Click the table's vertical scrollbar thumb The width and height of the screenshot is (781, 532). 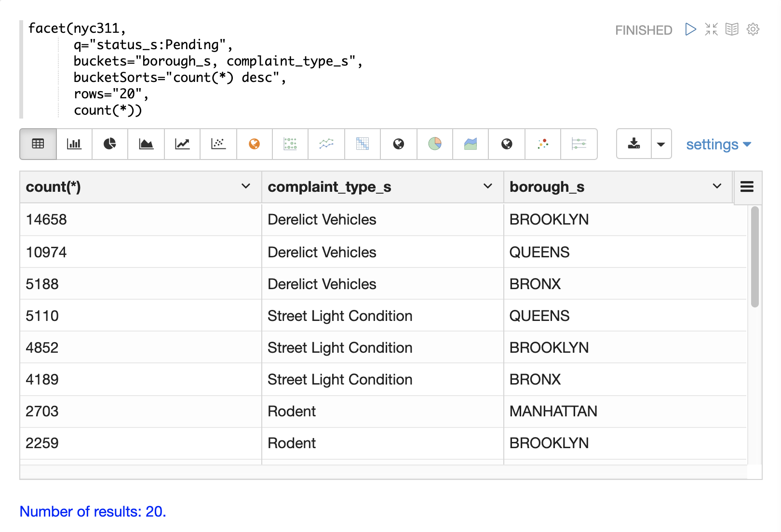click(755, 256)
